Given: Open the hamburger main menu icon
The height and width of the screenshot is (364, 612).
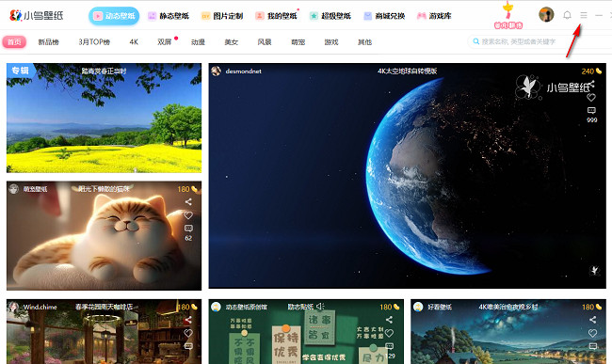Looking at the screenshot, I should coord(584,15).
